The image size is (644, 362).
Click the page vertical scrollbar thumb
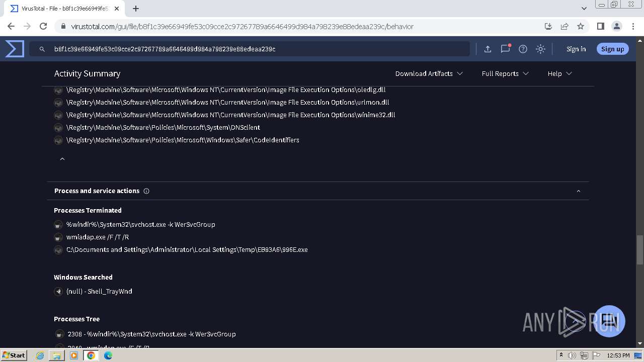640,249
